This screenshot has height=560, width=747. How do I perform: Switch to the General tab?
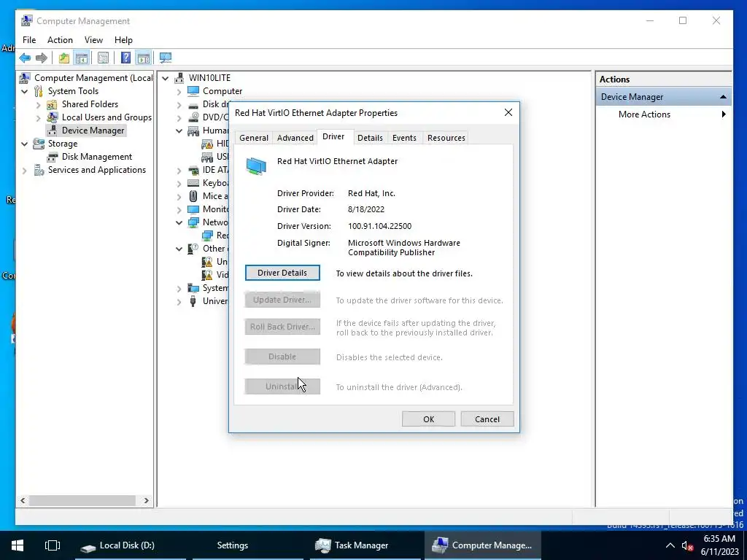coord(253,138)
